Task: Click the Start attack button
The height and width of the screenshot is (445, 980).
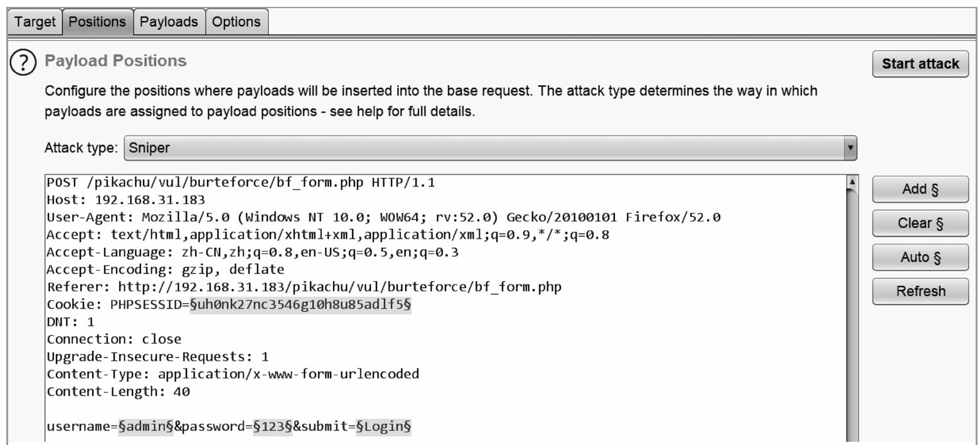Action: (x=920, y=64)
